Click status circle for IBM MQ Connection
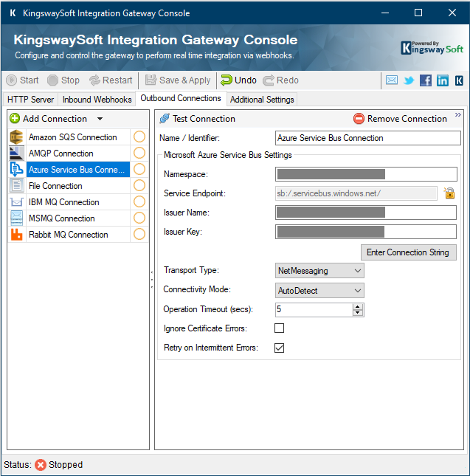470x476 pixels. 139,202
